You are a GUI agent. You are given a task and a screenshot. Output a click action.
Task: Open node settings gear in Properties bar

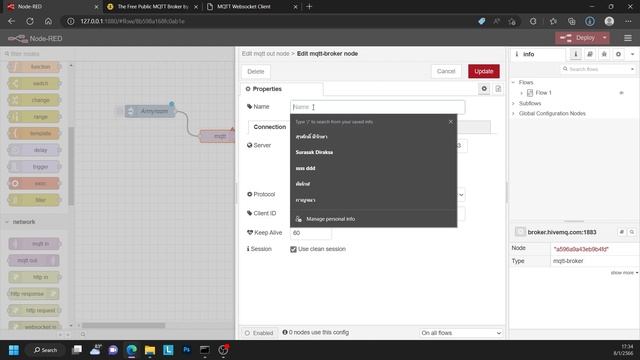[x=484, y=89]
